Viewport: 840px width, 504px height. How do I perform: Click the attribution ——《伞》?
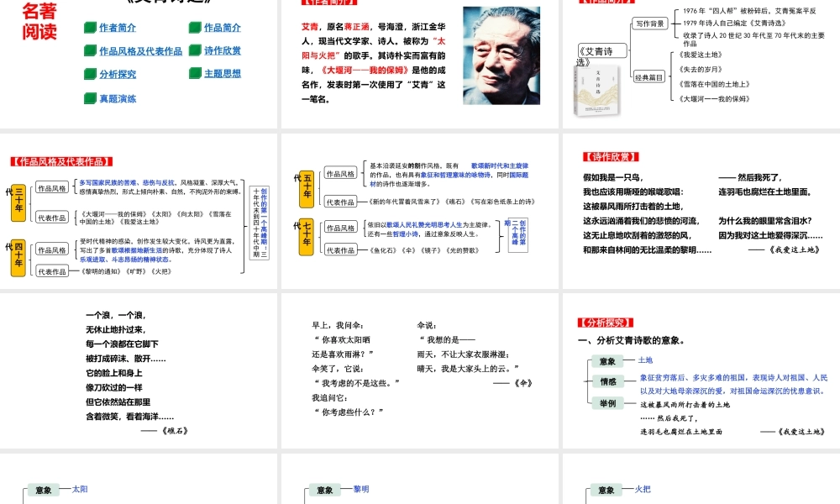pos(512,383)
